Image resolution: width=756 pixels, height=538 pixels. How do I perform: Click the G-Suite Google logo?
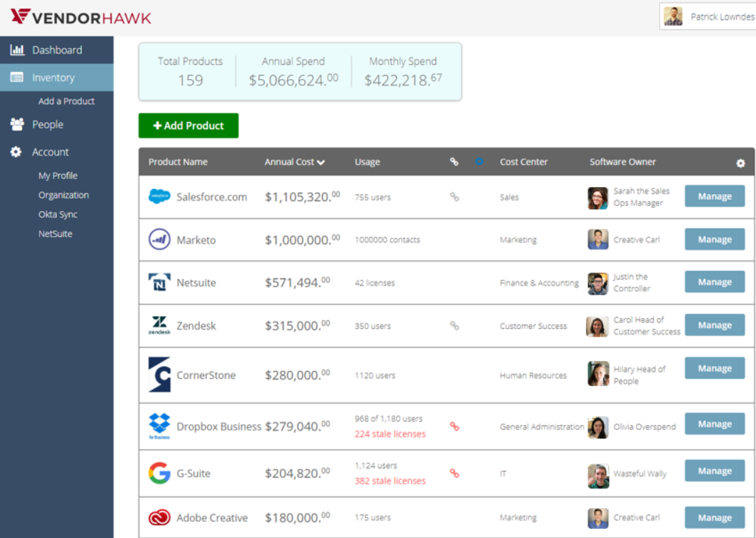[159, 473]
